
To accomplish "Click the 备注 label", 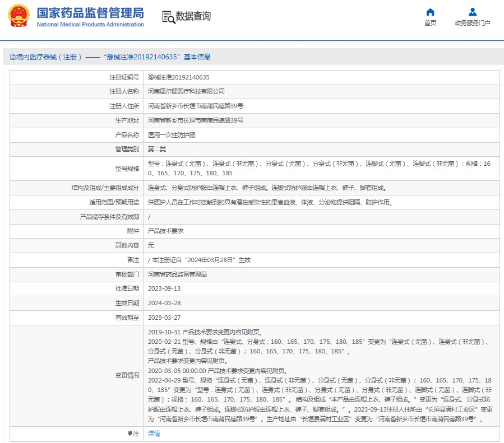I will [133, 260].
